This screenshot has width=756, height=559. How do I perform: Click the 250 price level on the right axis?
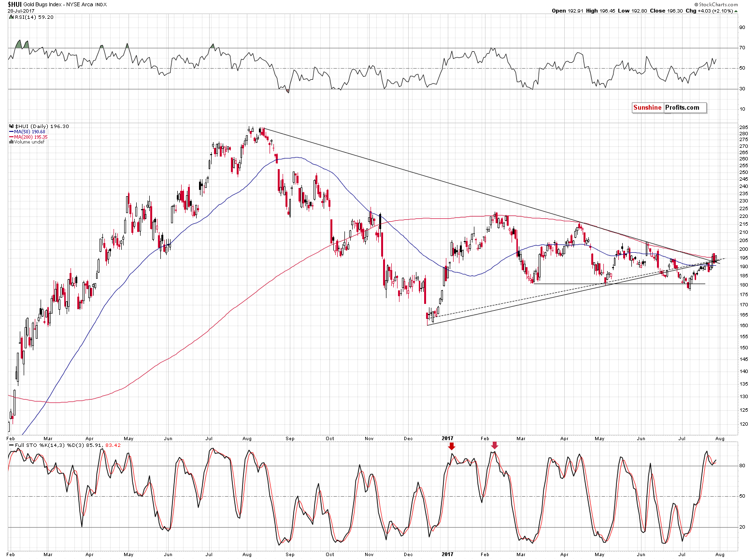743,172
